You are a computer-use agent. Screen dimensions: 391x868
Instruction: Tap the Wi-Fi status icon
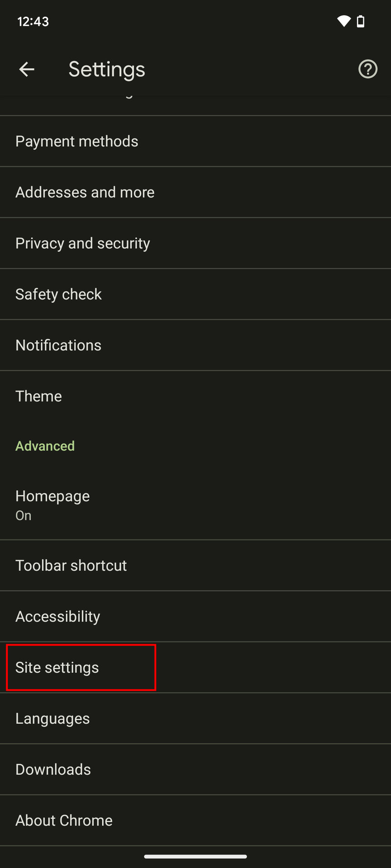[343, 21]
